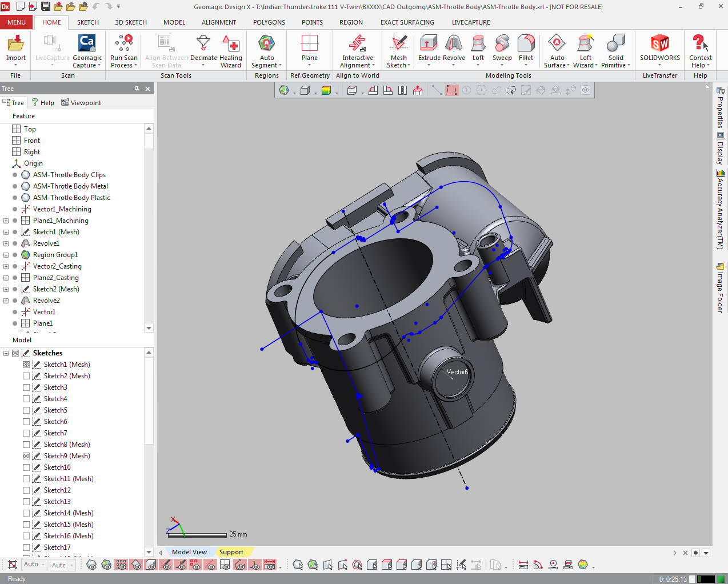Open Context Help
The height and width of the screenshot is (584, 728).
click(701, 50)
